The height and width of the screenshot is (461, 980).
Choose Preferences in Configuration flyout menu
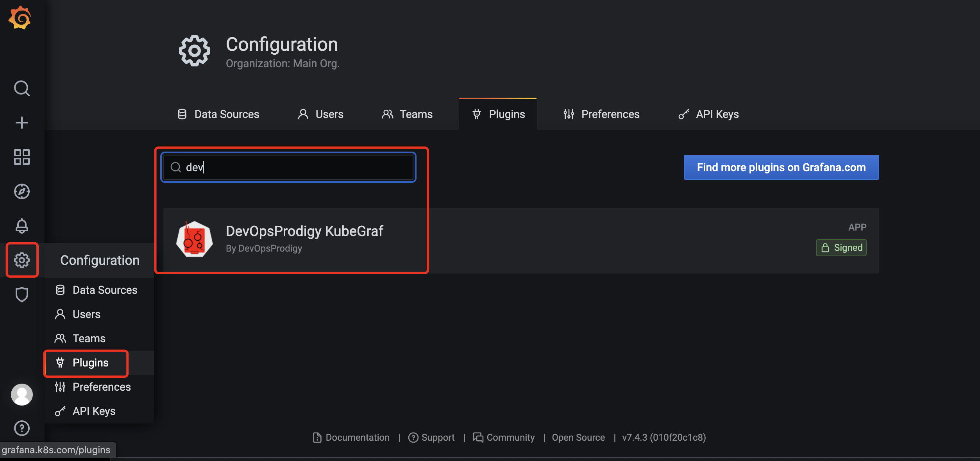99,387
